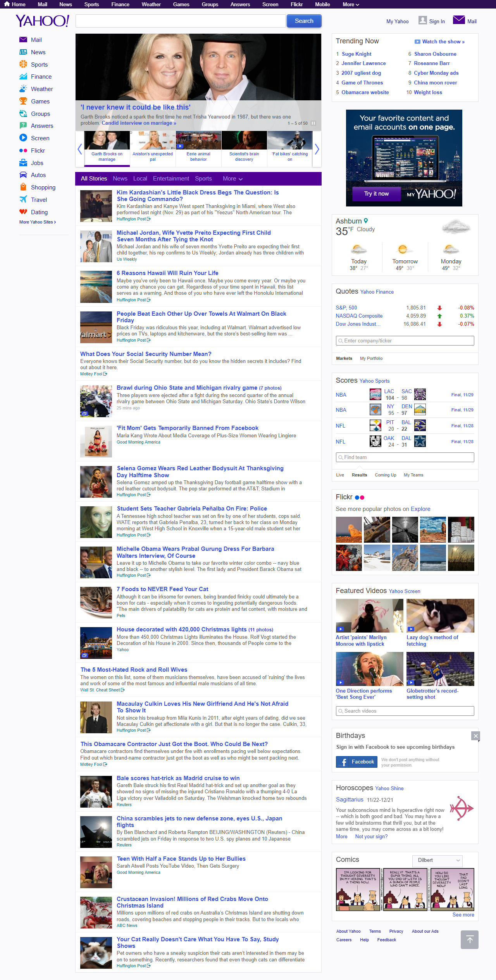Open trending topic Suge Knight

(x=356, y=54)
